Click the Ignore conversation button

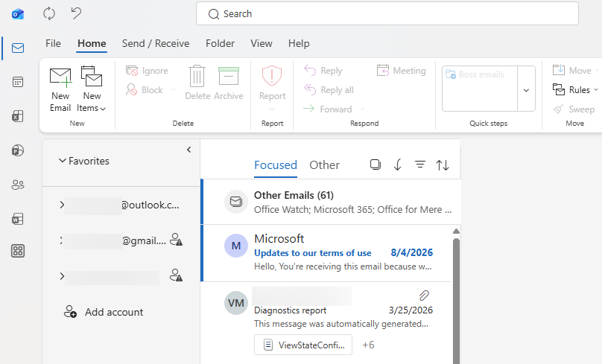147,71
